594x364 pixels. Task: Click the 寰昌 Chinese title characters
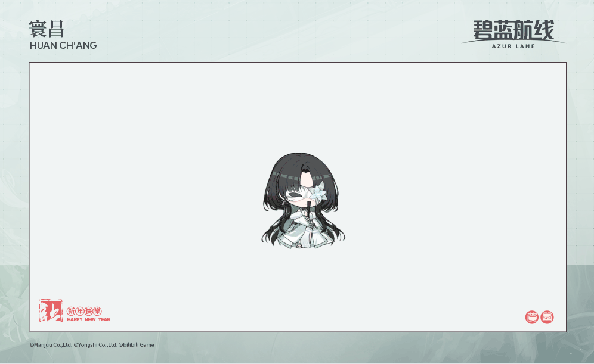pyautogui.click(x=46, y=29)
